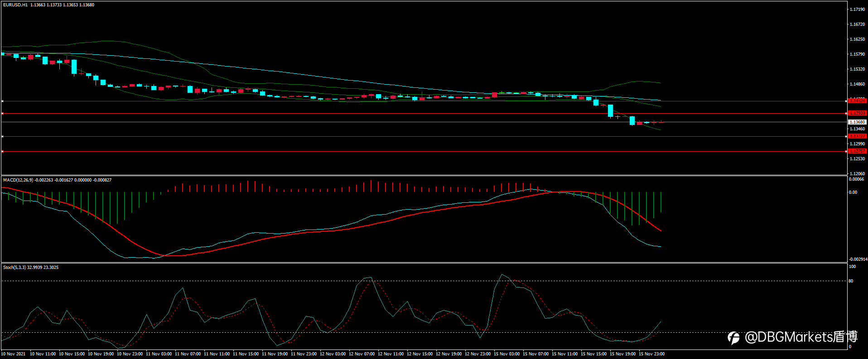The image size is (868, 359).
Task: Click the 10 Nov 15:00 time label
Action: 72,354
